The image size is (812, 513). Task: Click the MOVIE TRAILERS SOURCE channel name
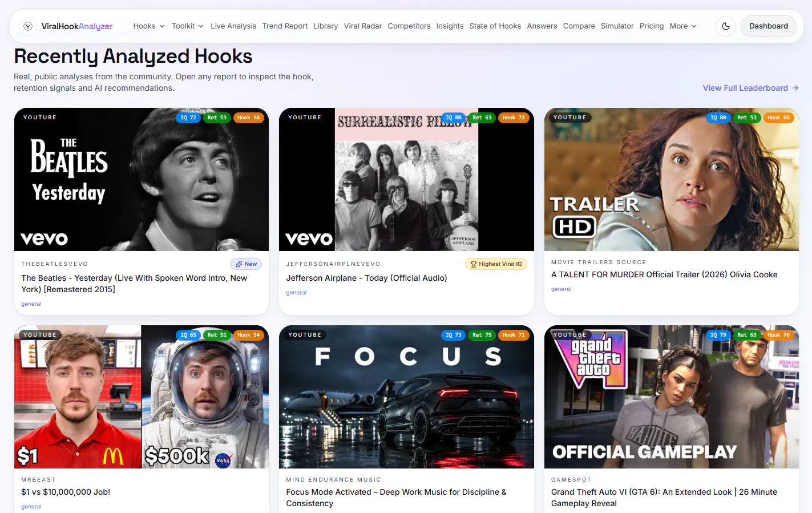point(599,262)
